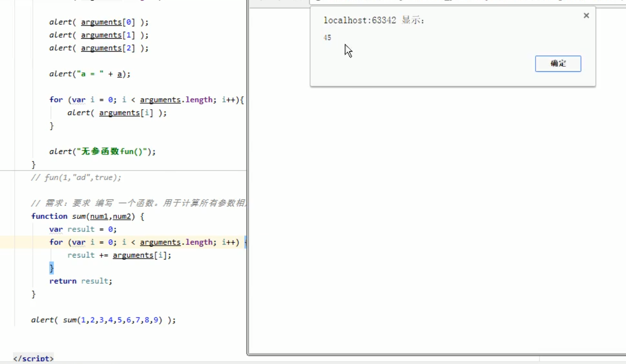Click the 需求 requirement comment line

tap(138, 203)
